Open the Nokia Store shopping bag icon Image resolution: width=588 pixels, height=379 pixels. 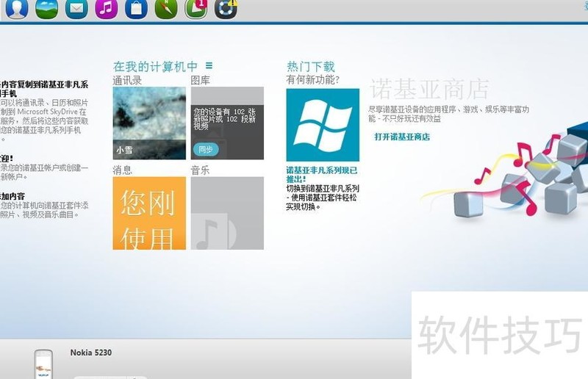pyautogui.click(x=136, y=8)
